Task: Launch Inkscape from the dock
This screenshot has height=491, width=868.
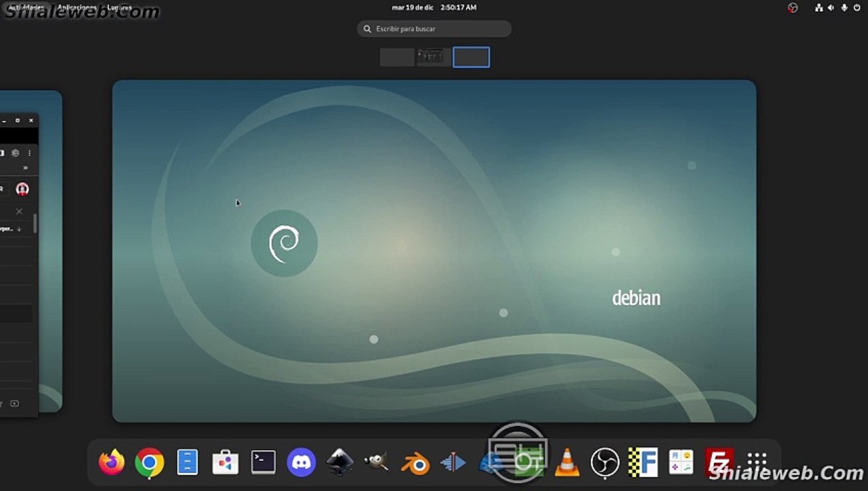Action: 339,462
